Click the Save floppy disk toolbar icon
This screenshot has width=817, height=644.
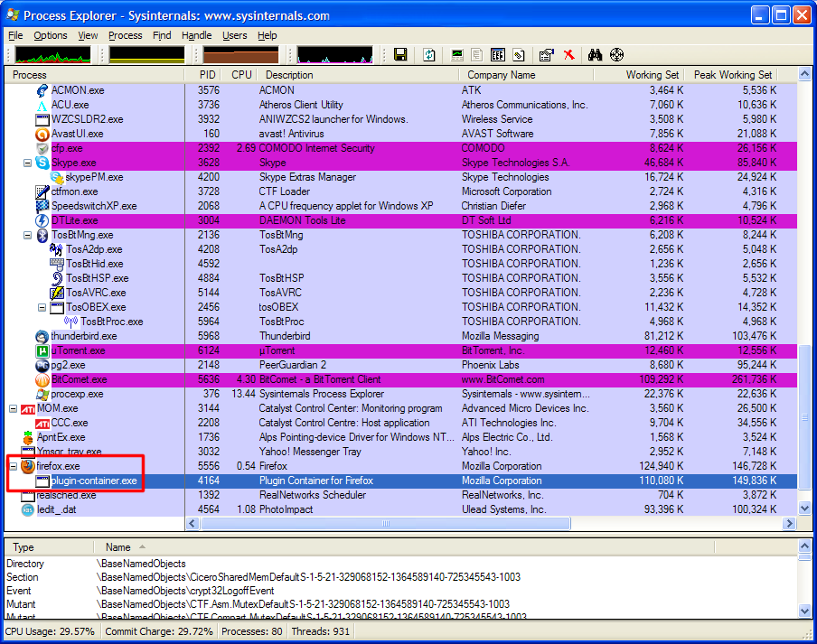point(400,55)
